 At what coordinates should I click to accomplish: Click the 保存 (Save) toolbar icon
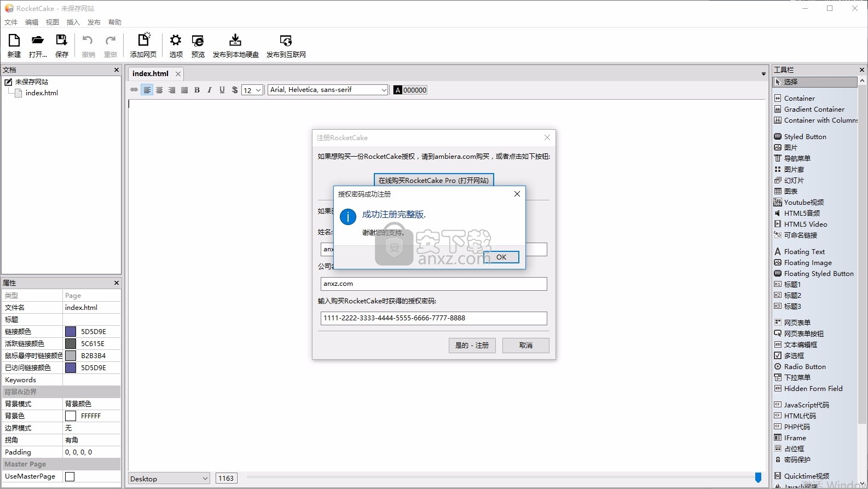[61, 41]
